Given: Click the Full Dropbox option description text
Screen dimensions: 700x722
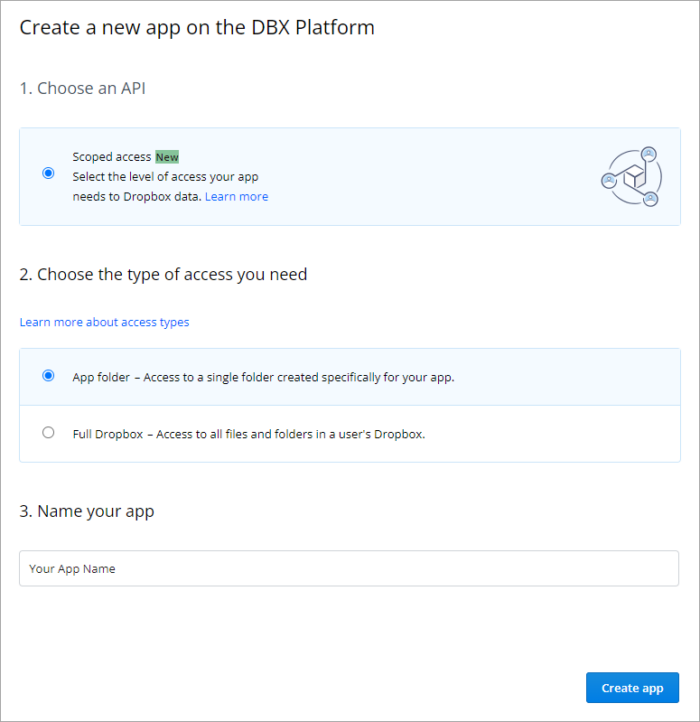Looking at the screenshot, I should 249,434.
